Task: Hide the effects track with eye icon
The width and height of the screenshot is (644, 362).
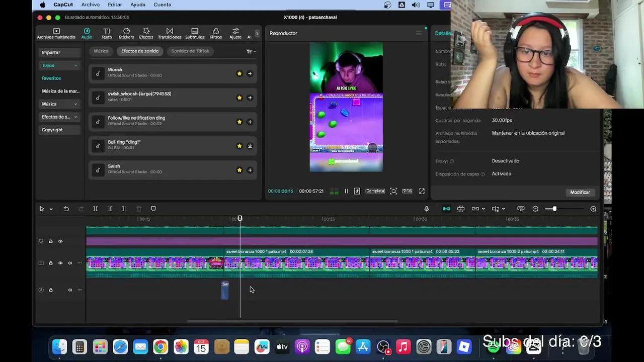Action: (60, 241)
